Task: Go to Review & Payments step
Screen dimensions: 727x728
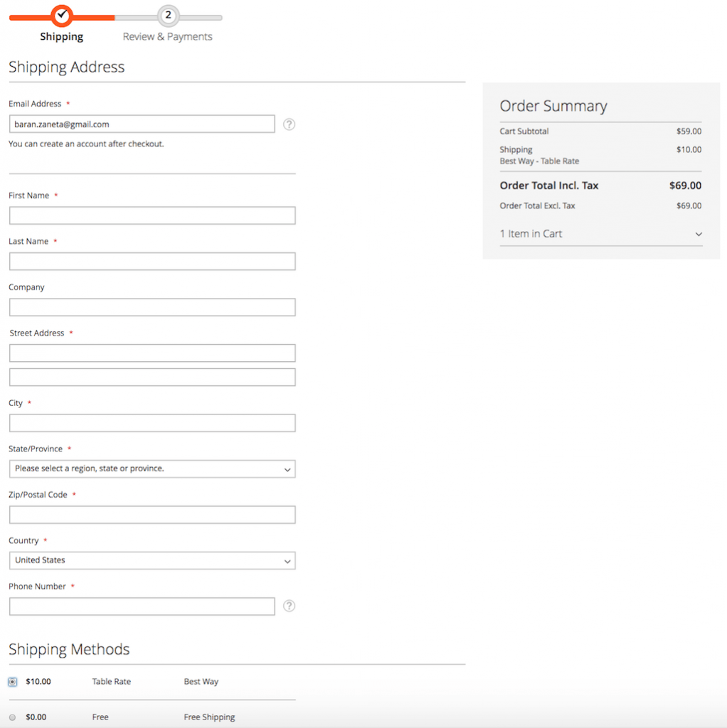Action: (x=167, y=37)
